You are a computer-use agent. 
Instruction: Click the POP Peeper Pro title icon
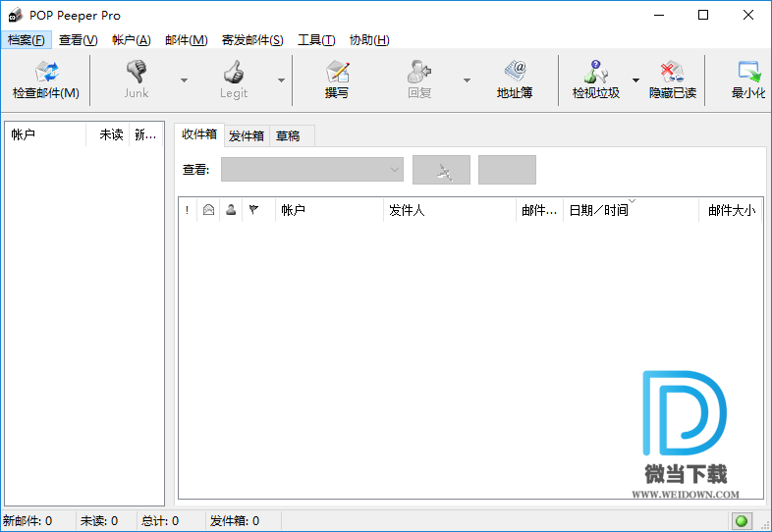(16, 15)
